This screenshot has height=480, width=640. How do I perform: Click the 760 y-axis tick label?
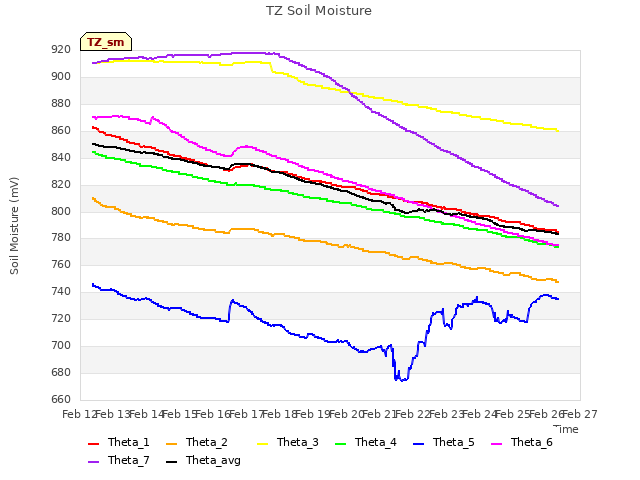61,264
